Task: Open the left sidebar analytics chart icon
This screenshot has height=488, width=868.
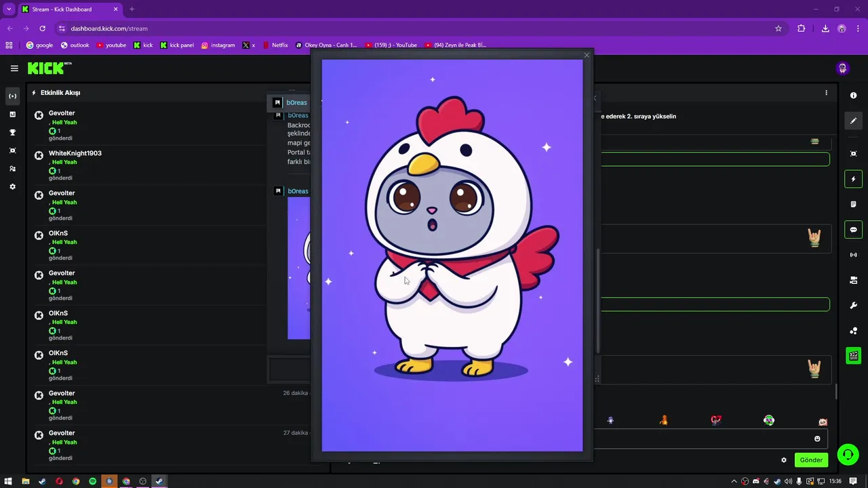Action: 12,115
